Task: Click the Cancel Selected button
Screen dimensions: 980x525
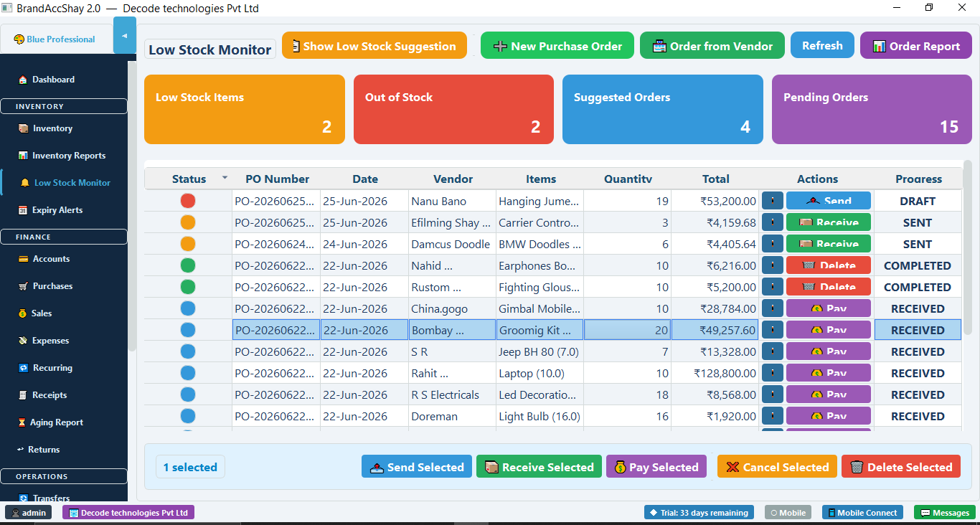Action: click(777, 467)
